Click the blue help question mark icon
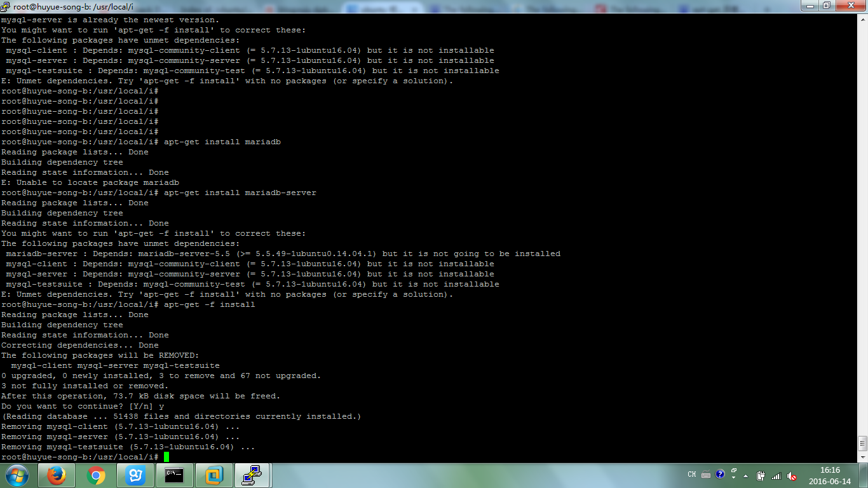The image size is (868, 488). click(x=720, y=474)
